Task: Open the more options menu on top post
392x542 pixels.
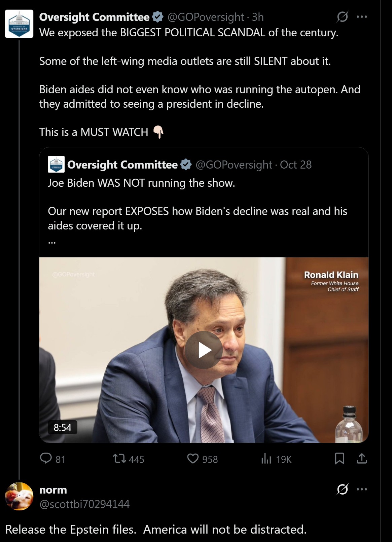Action: click(x=362, y=17)
